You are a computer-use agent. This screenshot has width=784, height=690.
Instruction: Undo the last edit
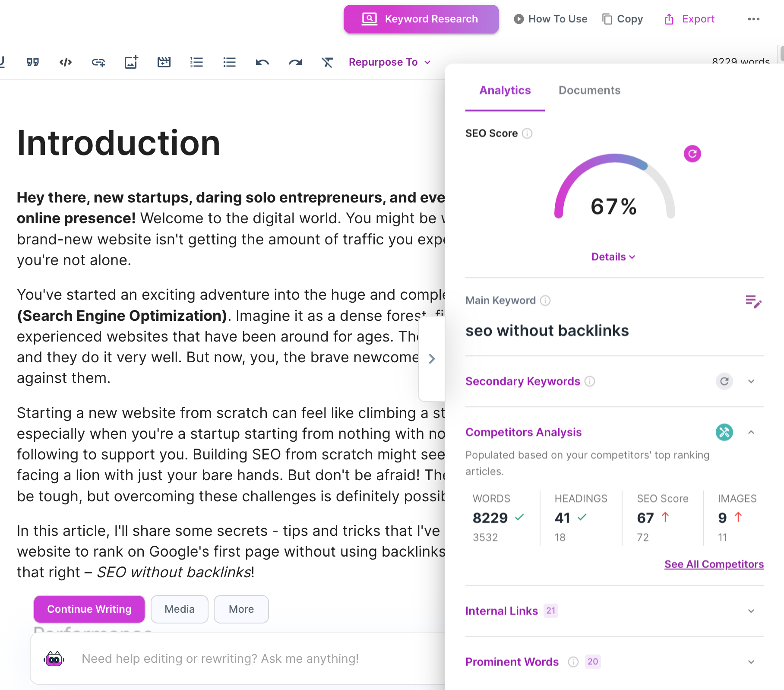[x=262, y=62]
